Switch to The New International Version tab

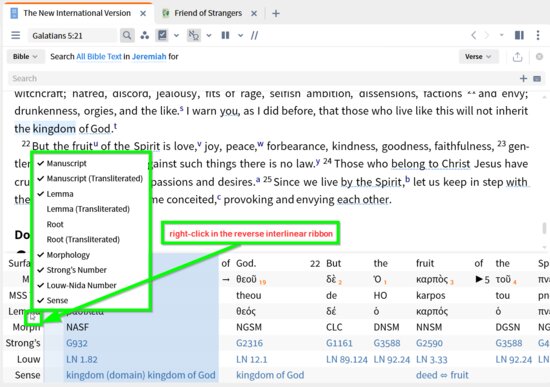[x=77, y=13]
